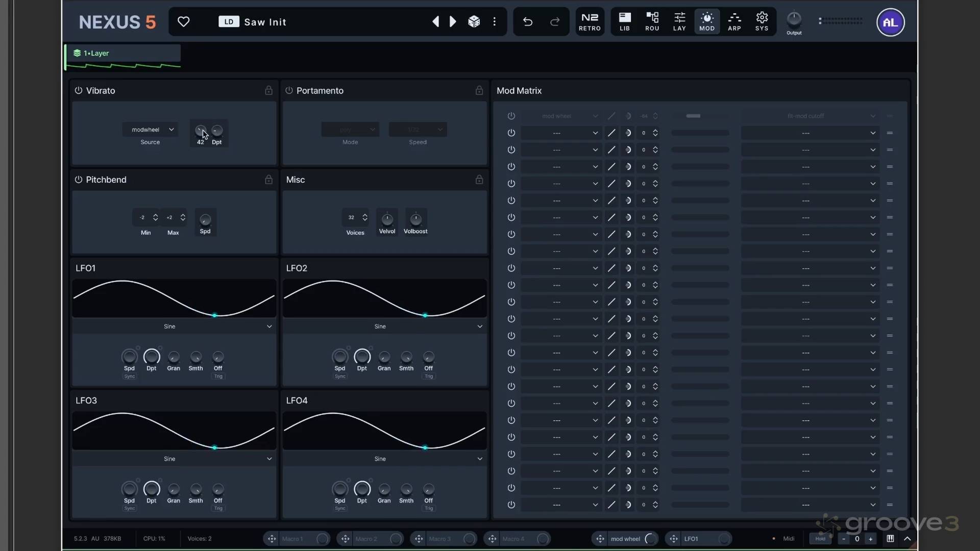Screen dimensions: 980x551
Task: Enable the last Mod Matrix row power
Action: tap(511, 505)
